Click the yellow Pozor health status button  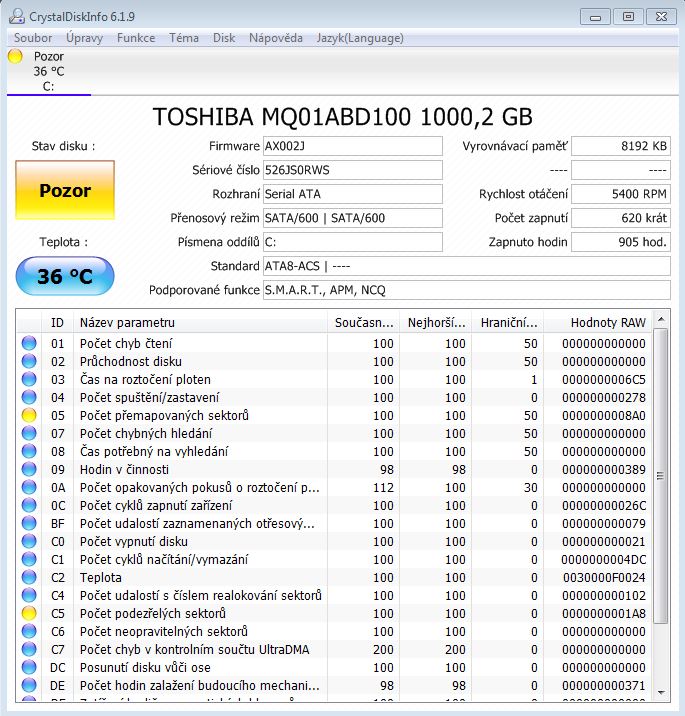pyautogui.click(x=65, y=190)
